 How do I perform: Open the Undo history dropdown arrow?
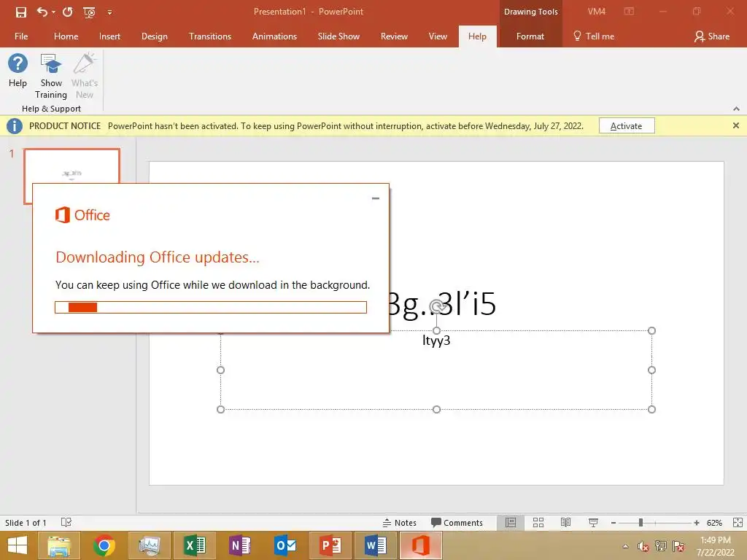[53, 12]
